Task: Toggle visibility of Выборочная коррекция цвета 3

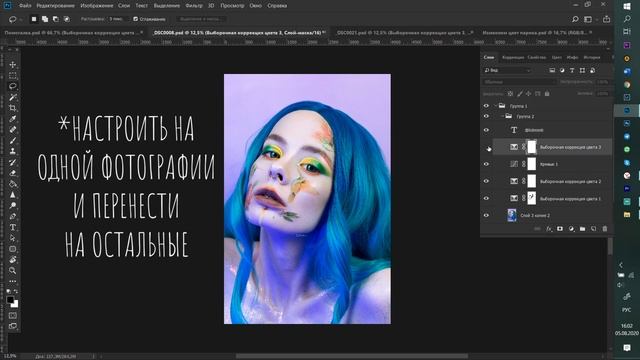Action: pyautogui.click(x=486, y=147)
